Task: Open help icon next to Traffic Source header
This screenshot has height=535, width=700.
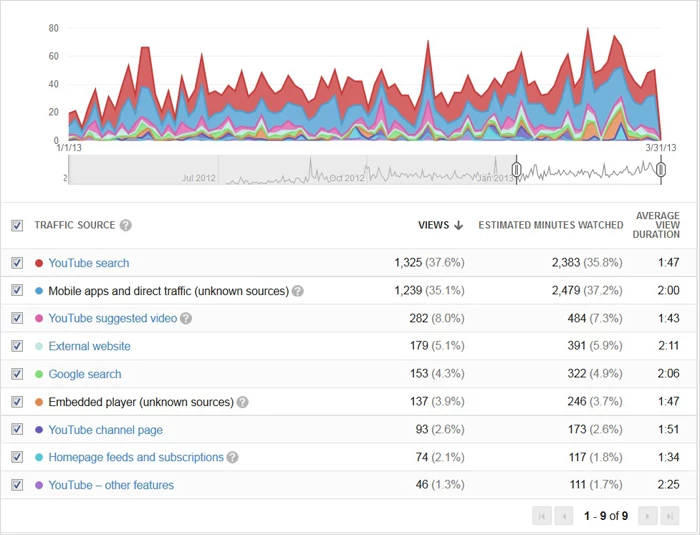Action: [126, 225]
